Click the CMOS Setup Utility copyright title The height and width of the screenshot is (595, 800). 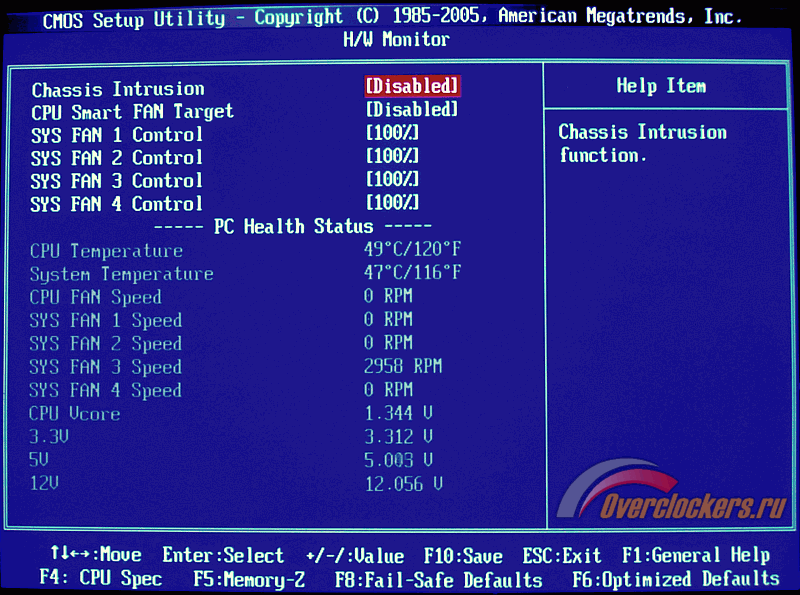[392, 18]
